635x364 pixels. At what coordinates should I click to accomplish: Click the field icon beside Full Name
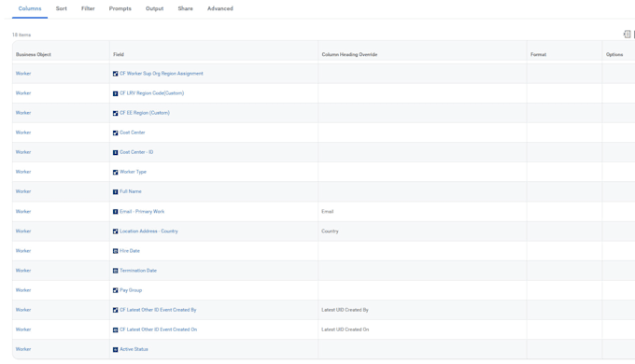coord(116,192)
